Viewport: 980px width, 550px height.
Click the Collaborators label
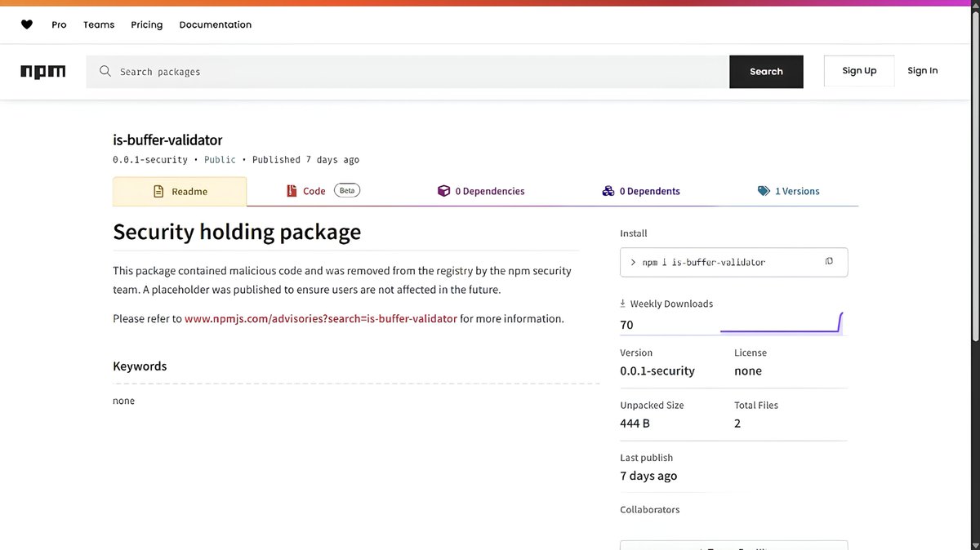point(650,509)
